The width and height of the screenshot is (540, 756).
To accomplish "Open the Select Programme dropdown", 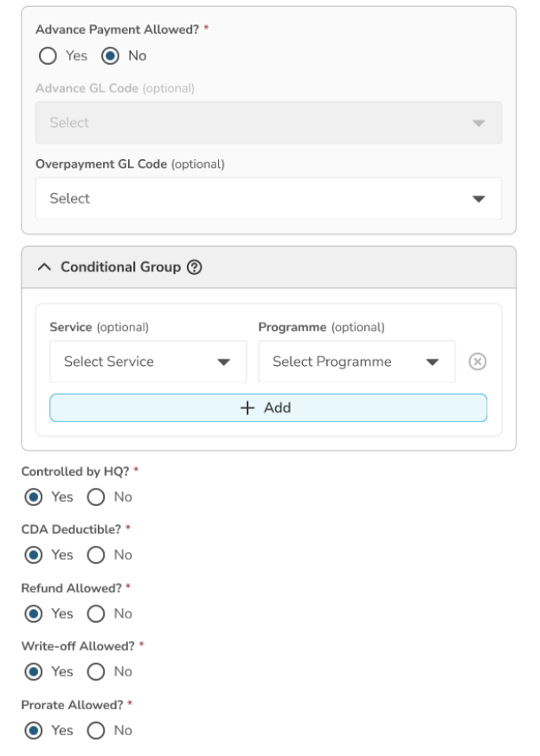I will coord(357,362).
